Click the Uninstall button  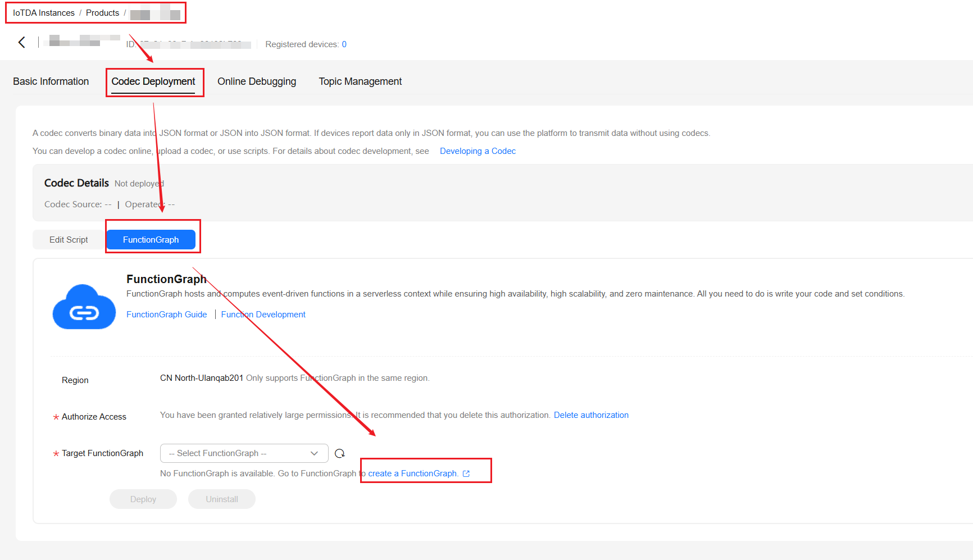click(222, 499)
